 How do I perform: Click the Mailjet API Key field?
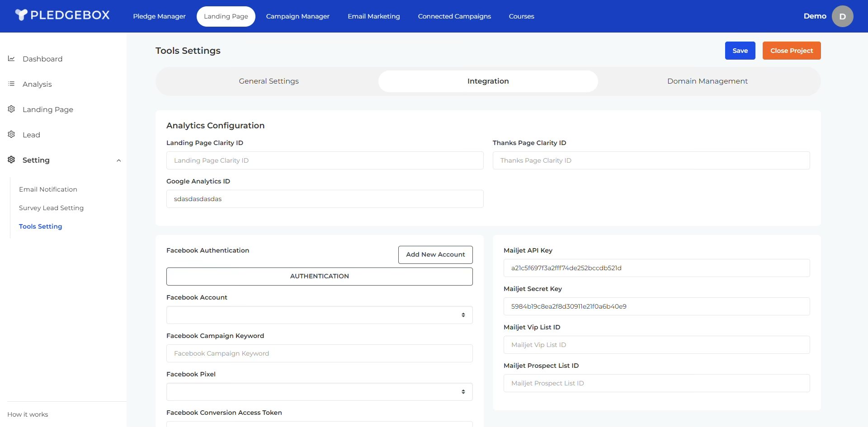pos(656,268)
